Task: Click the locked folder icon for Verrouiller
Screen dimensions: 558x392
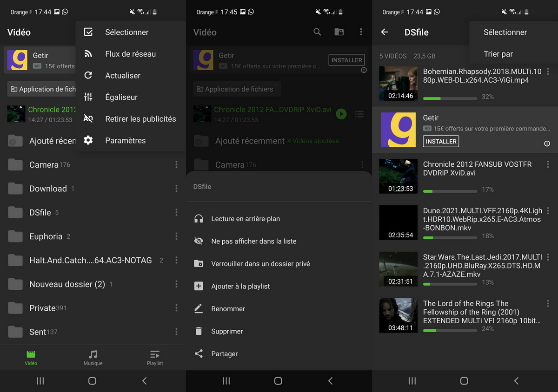Action: pyautogui.click(x=199, y=263)
